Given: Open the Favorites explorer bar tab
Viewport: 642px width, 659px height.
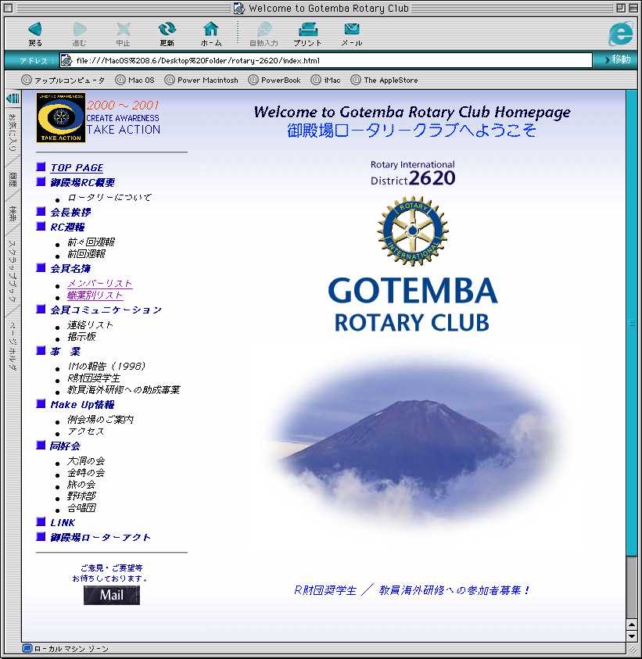Looking at the screenshot, I should pyautogui.click(x=13, y=132).
